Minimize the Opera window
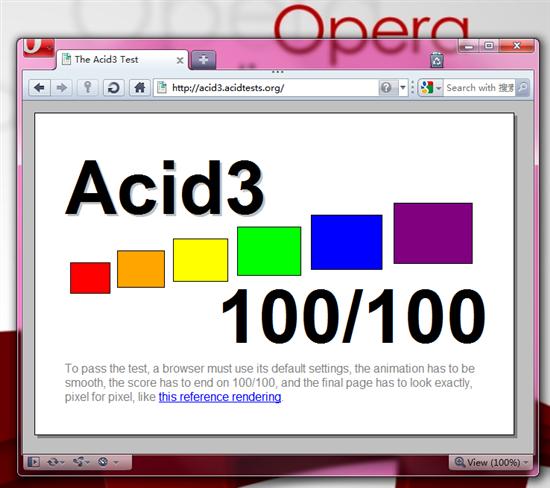Screen dimensions: 550x488 click(469, 46)
